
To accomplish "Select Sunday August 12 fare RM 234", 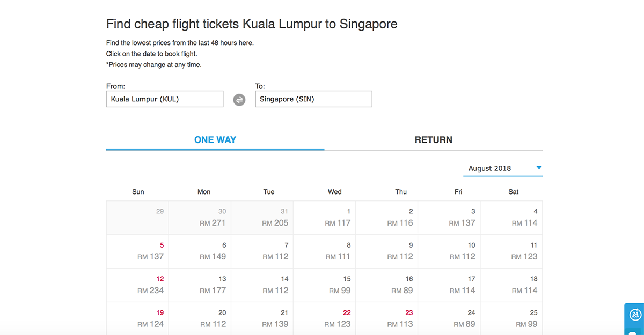I will coord(137,285).
